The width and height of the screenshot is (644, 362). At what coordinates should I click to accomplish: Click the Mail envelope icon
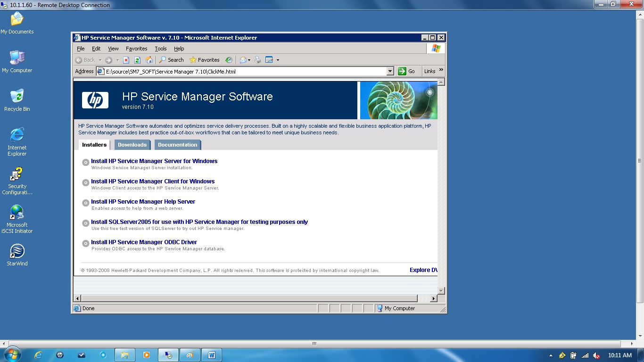(243, 60)
